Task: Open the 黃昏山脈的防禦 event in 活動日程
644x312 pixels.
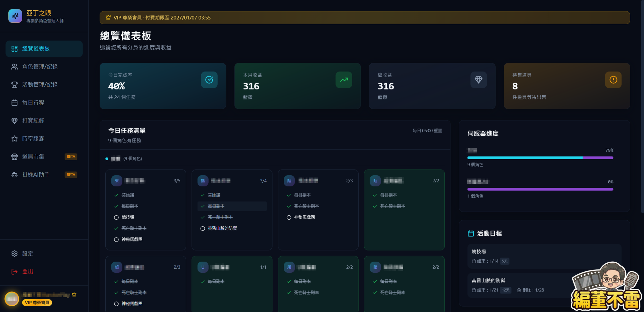Action: point(544,285)
